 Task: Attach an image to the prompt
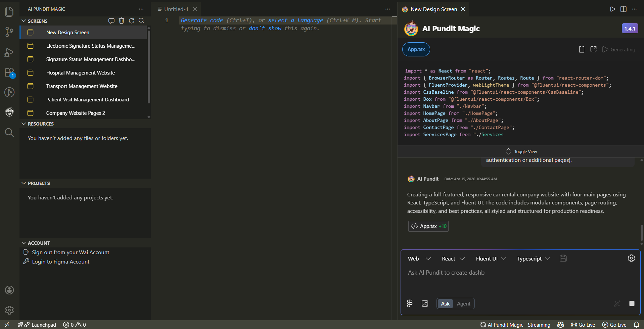click(x=425, y=303)
